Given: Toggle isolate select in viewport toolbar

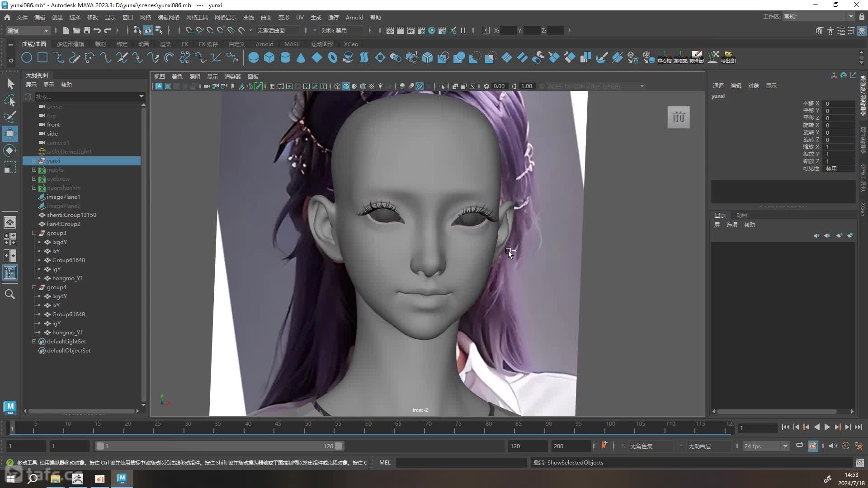Looking at the screenshot, I should [x=442, y=86].
